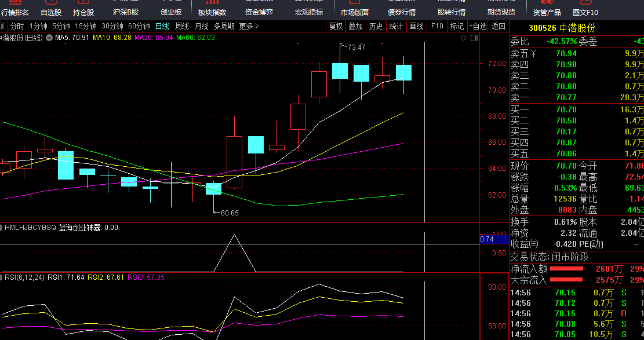The width and height of the screenshot is (644, 340).
Task: Open the 资金博弈 toolbar item
Action: 259,12
